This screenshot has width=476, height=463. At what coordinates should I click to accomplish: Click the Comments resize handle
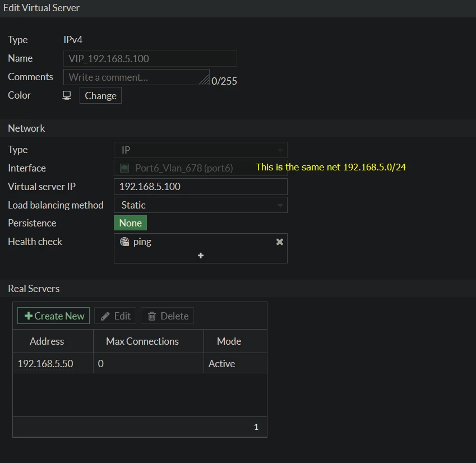205,80
